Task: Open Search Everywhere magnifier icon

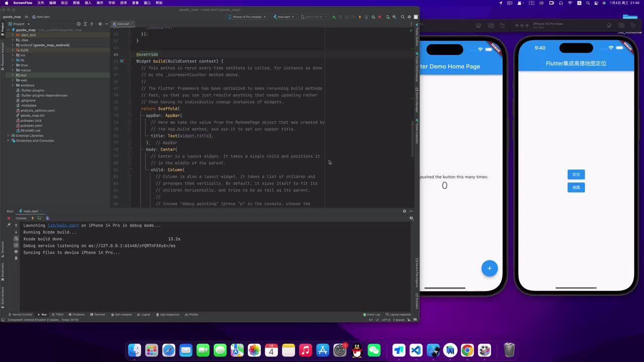Action: pos(403,17)
